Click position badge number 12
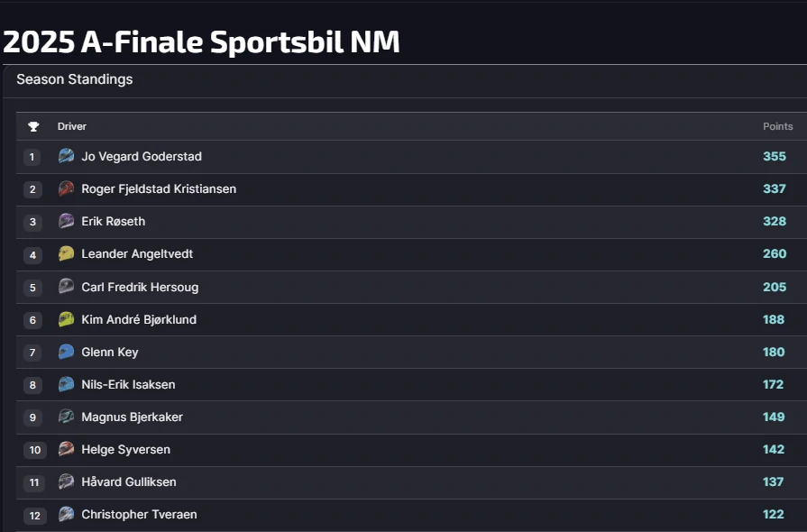 click(x=34, y=515)
